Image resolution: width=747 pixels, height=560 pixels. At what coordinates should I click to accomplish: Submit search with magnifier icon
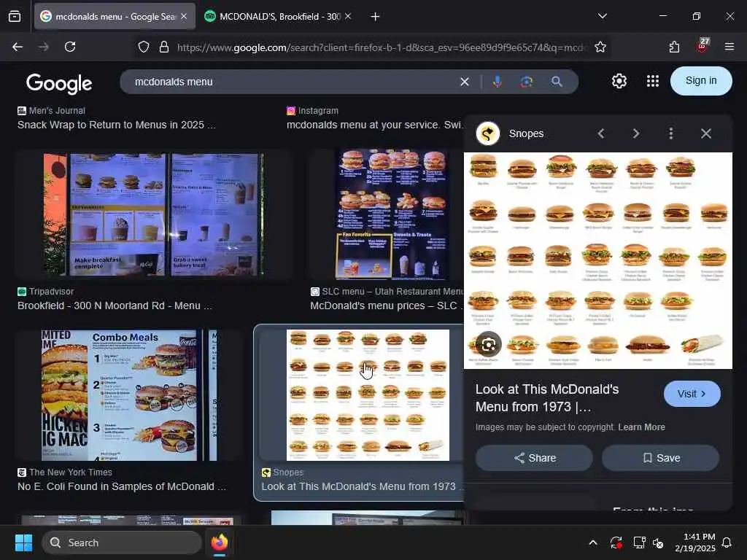557,82
